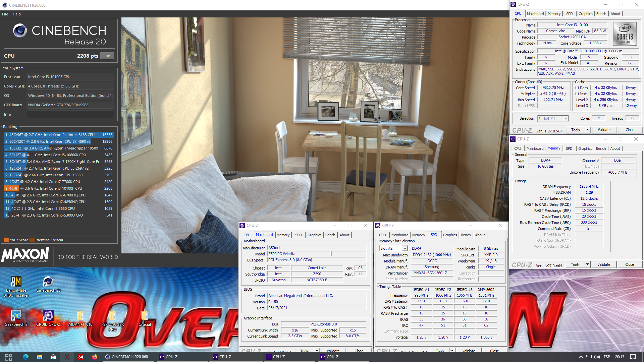
Task: Click Tools button in CPU-Z CPU window
Action: (575, 130)
